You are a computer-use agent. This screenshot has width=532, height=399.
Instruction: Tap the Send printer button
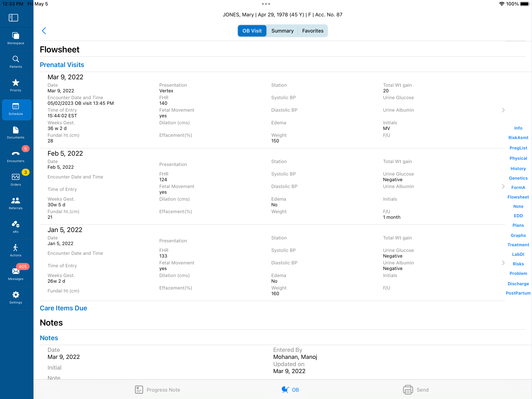[416, 390]
